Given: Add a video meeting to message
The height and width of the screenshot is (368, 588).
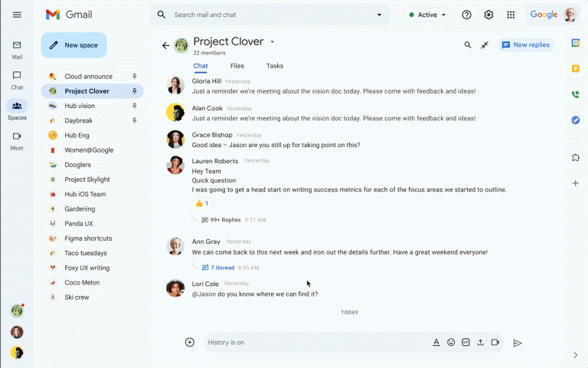Looking at the screenshot, I should (495, 343).
